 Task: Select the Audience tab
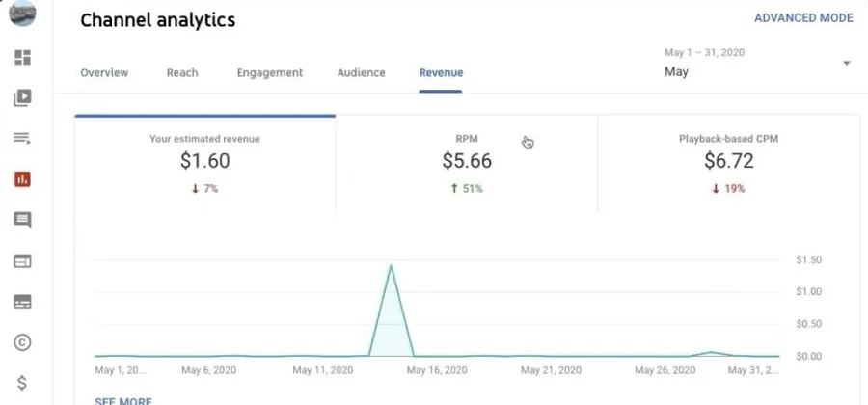click(361, 72)
